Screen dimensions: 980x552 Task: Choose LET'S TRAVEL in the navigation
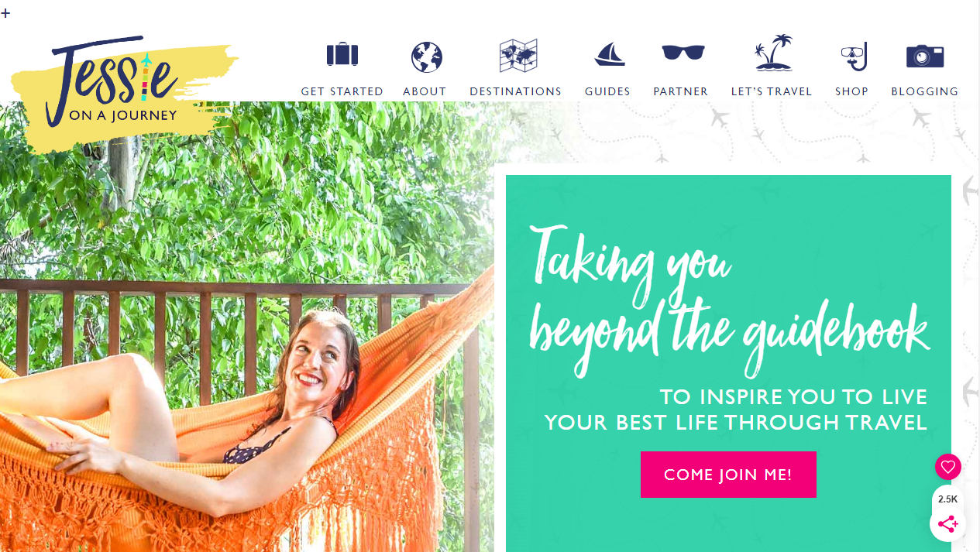click(772, 91)
